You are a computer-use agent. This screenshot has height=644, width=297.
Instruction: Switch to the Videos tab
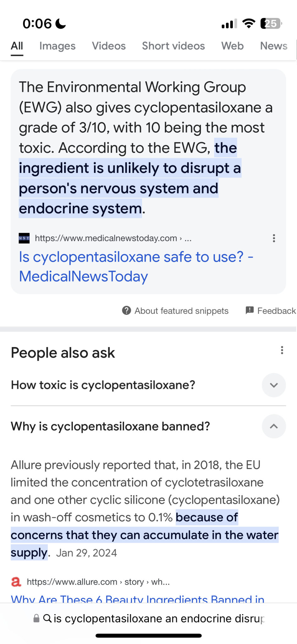[x=109, y=46]
